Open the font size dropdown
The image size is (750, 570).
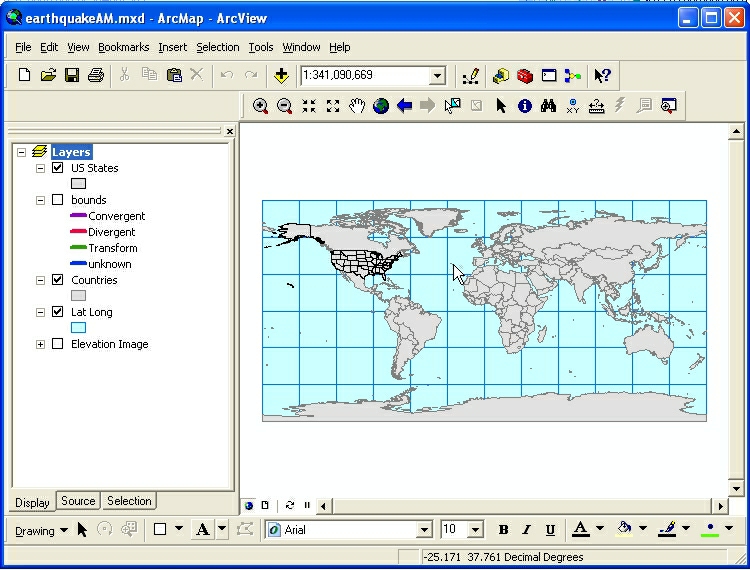(475, 530)
